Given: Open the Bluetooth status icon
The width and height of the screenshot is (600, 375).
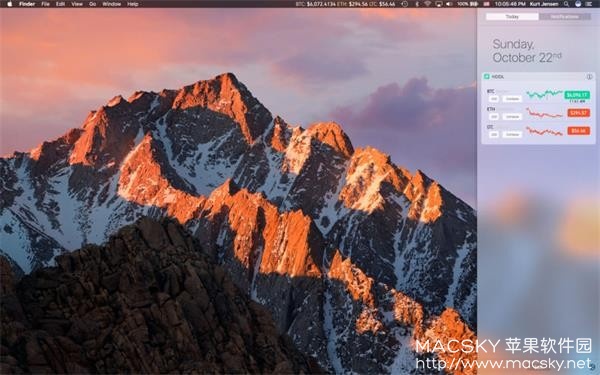Looking at the screenshot, I should [417, 4].
